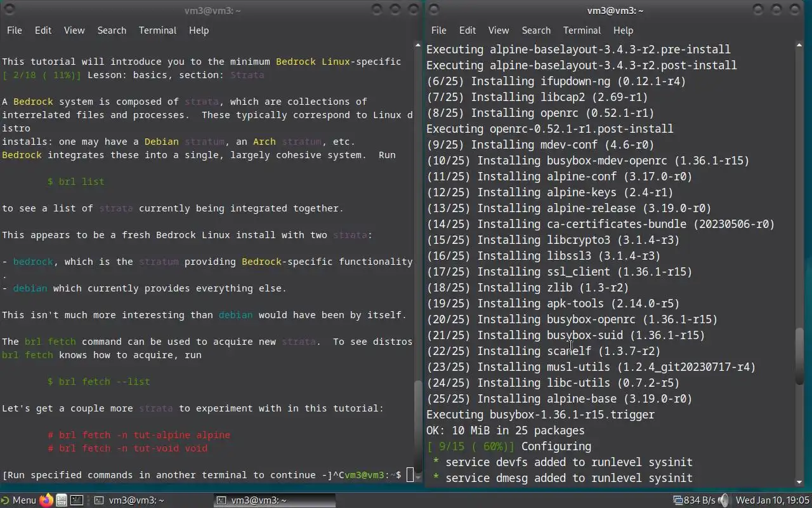The height and width of the screenshot is (508, 812).
Task: Click '- debian which currently provides' bullet line
Action: [145, 288]
